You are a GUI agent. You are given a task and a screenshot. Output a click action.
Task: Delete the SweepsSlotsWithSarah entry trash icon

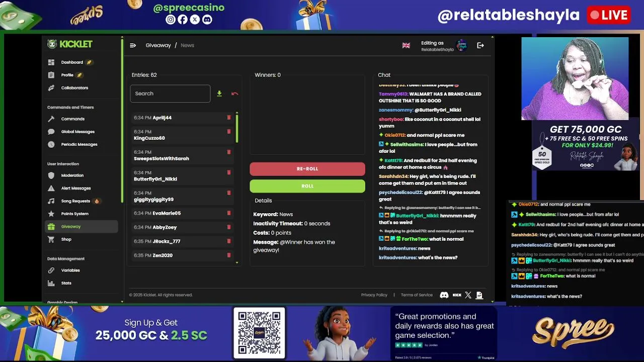coord(229,152)
